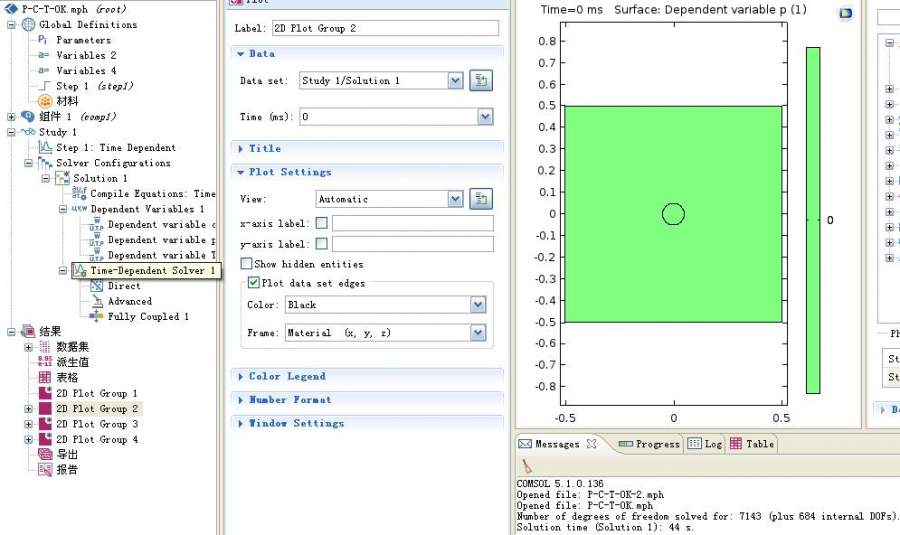Click the 报告 report icon
Image resolution: width=900 pixels, height=535 pixels.
click(x=45, y=470)
